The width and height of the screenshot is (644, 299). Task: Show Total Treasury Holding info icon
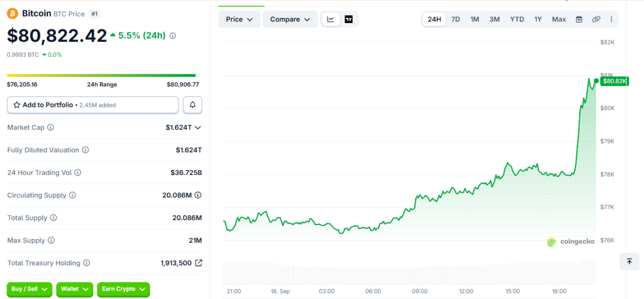(x=86, y=263)
